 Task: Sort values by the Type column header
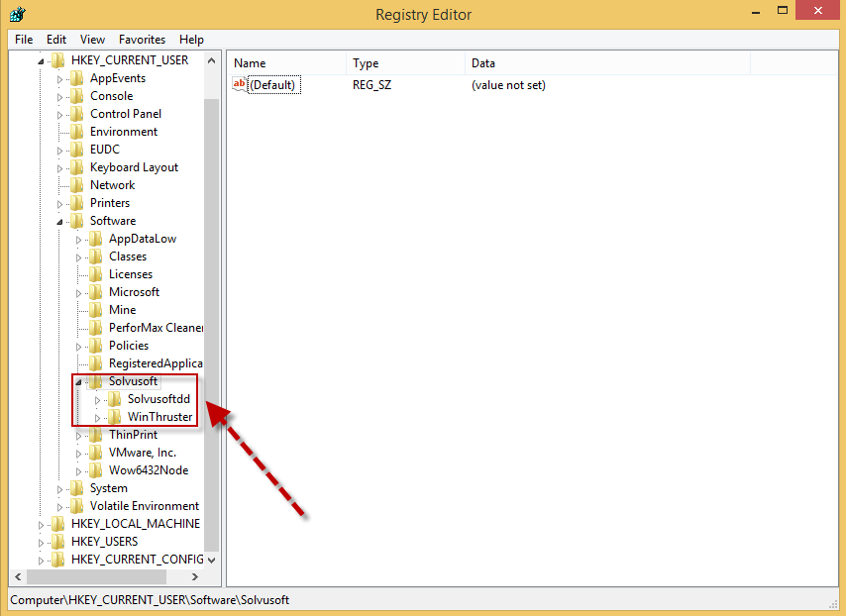(x=405, y=63)
